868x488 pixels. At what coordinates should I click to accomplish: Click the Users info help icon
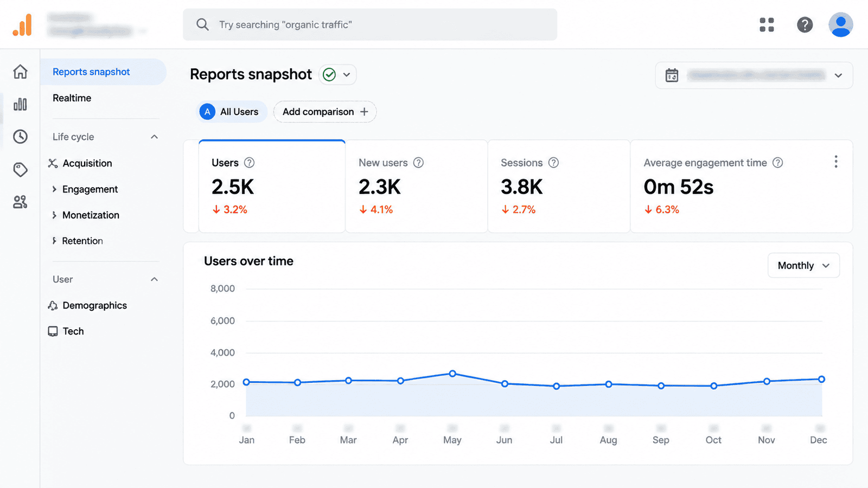(249, 163)
